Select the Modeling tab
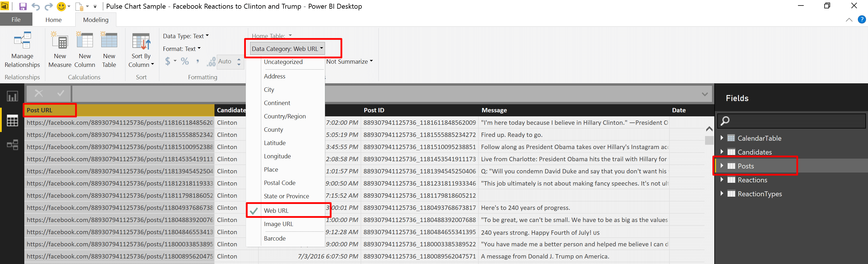Viewport: 868px width, 264px height. point(96,20)
